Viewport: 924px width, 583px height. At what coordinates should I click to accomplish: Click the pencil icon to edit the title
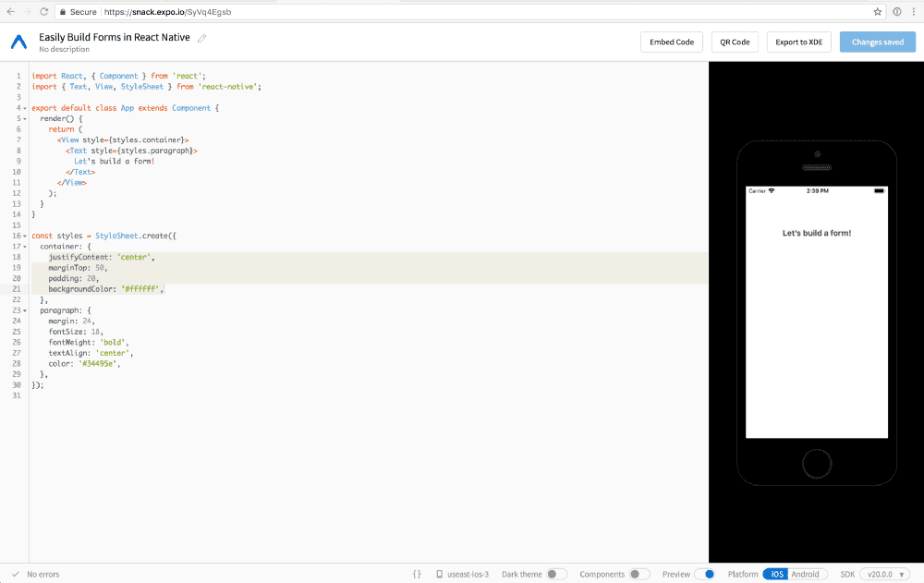pos(202,38)
